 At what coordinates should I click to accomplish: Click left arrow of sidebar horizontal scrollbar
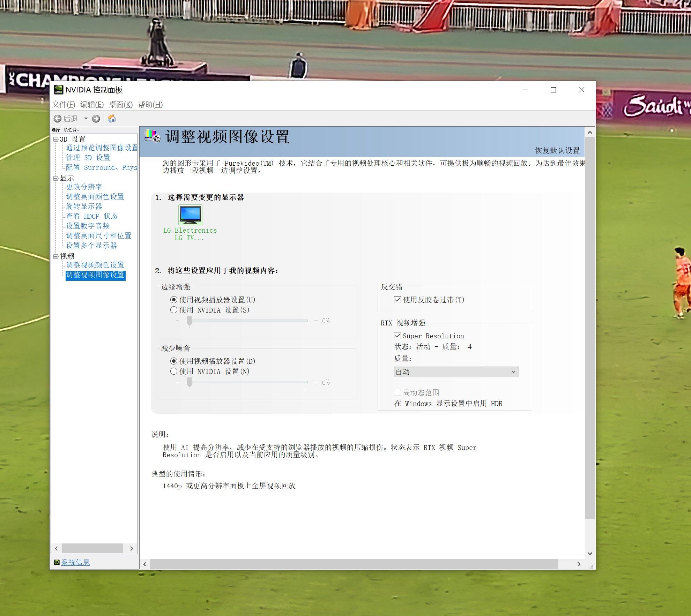[x=57, y=548]
